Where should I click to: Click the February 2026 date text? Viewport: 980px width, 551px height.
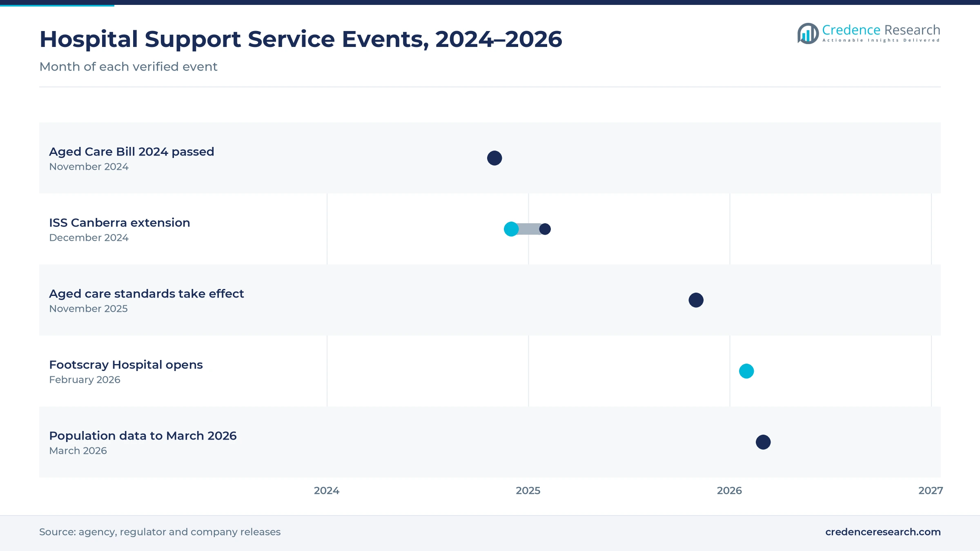coord(85,380)
